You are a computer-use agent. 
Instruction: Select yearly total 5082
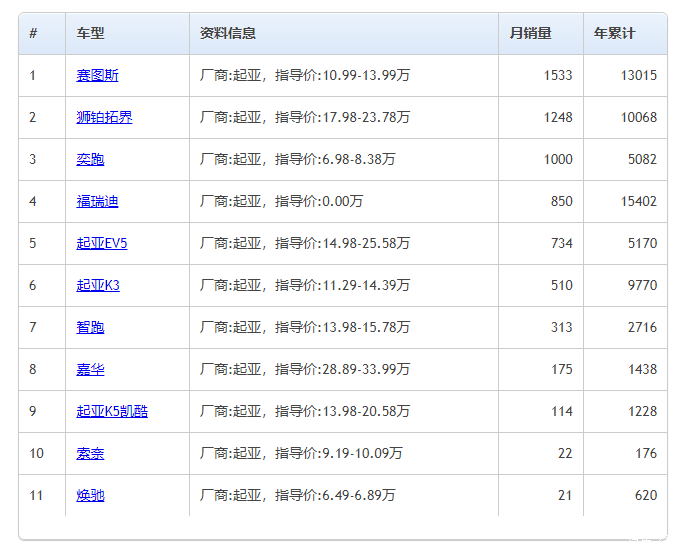(x=642, y=159)
